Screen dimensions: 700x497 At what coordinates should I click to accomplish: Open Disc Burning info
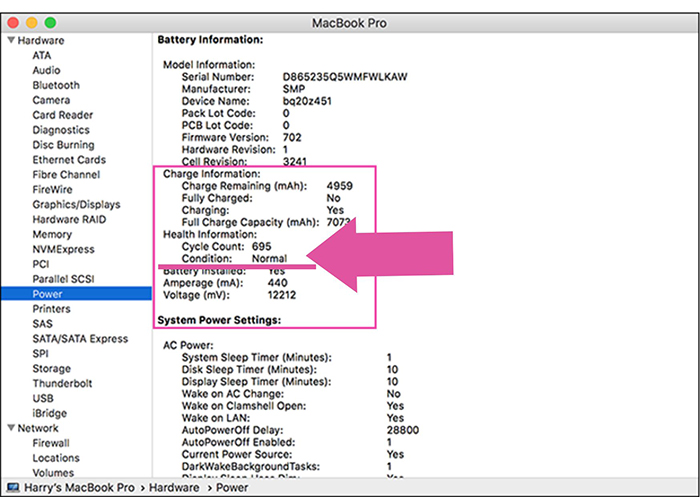[x=63, y=145]
